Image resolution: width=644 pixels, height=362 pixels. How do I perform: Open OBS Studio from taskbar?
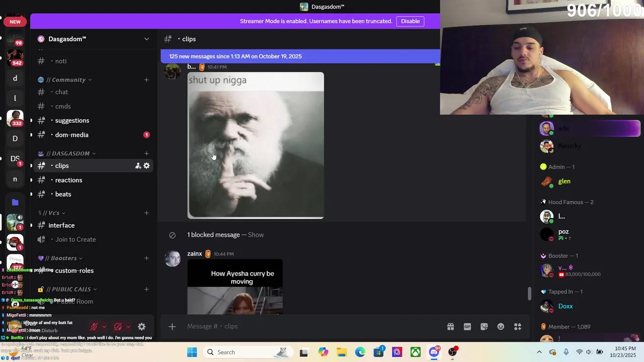tap(453, 352)
